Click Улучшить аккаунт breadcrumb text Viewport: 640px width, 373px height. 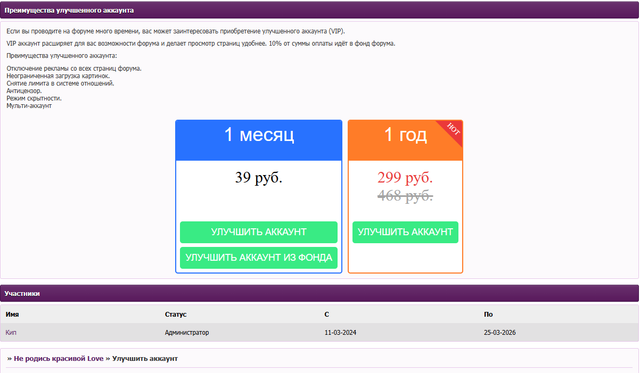point(145,359)
